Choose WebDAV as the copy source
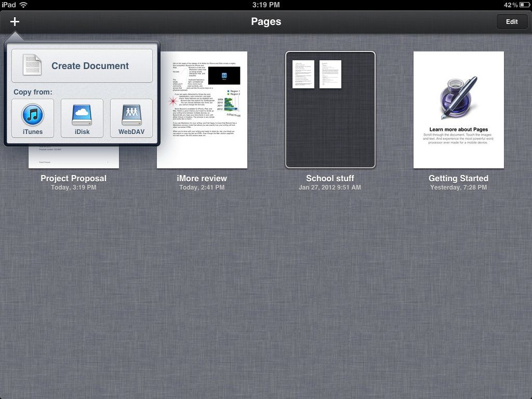 coord(131,118)
